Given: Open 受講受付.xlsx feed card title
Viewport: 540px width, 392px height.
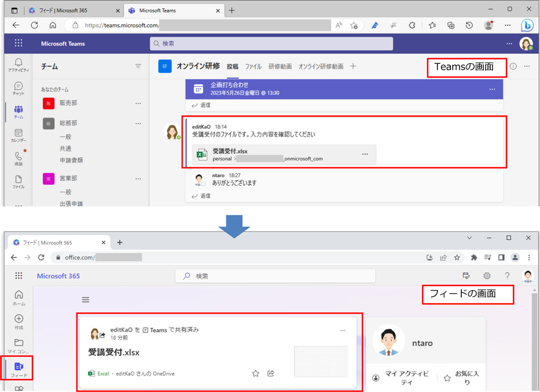Looking at the screenshot, I should [113, 353].
